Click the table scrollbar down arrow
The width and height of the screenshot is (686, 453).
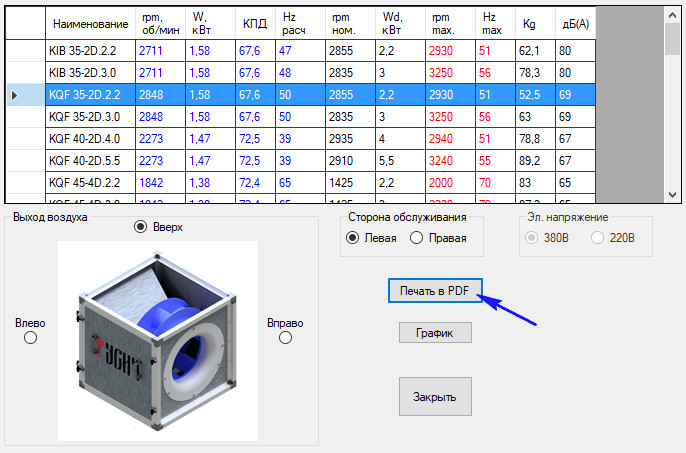tap(672, 195)
